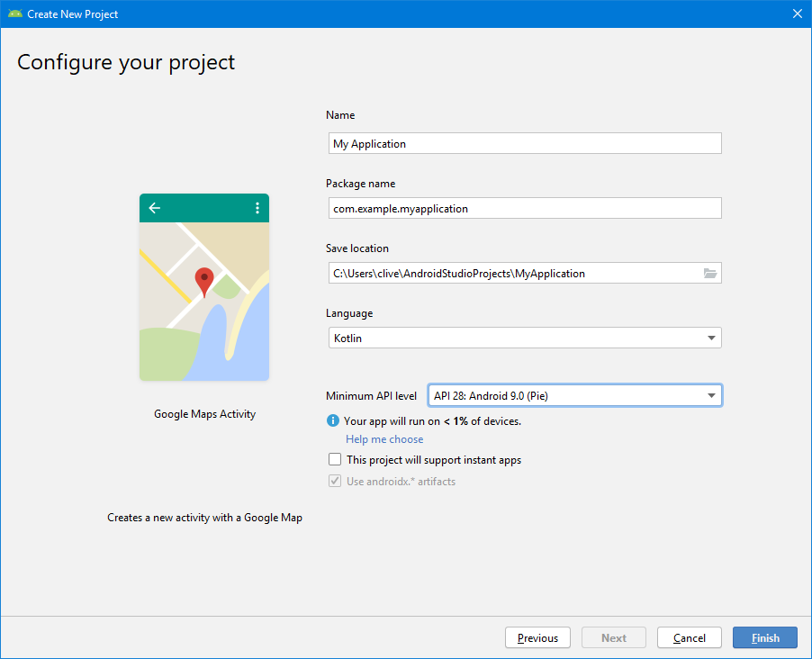Click the 'Google Maps Activity' caption

(204, 414)
